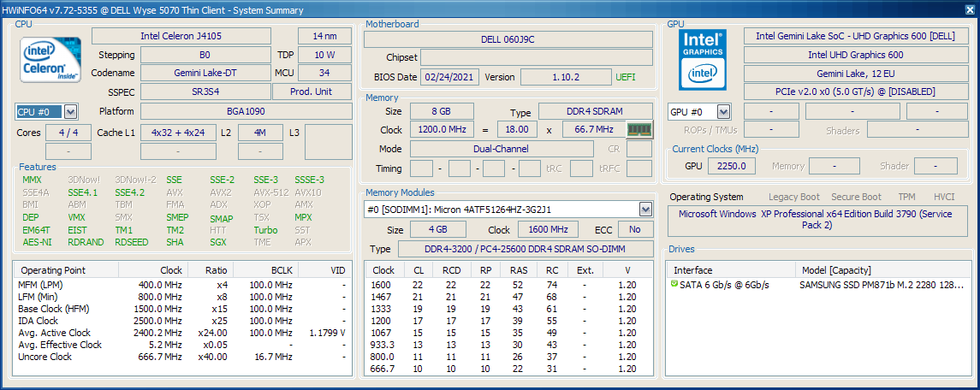Click the Intel Celeron inside logo

(50, 59)
